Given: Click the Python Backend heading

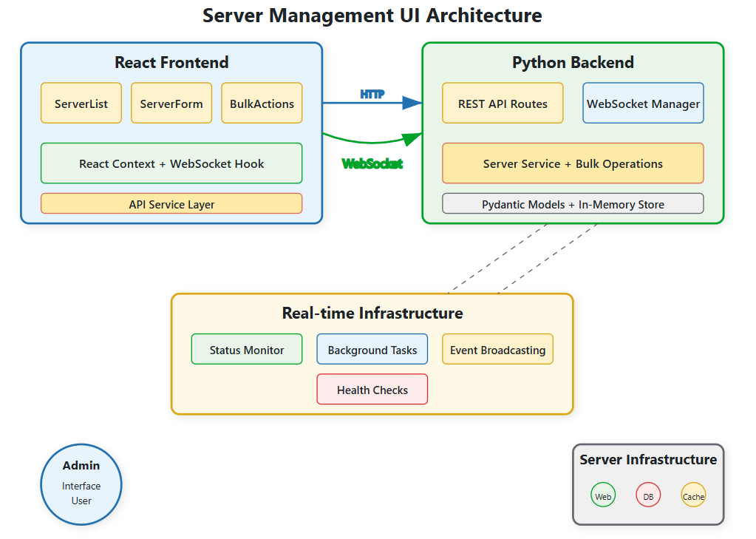Looking at the screenshot, I should coord(573,62).
